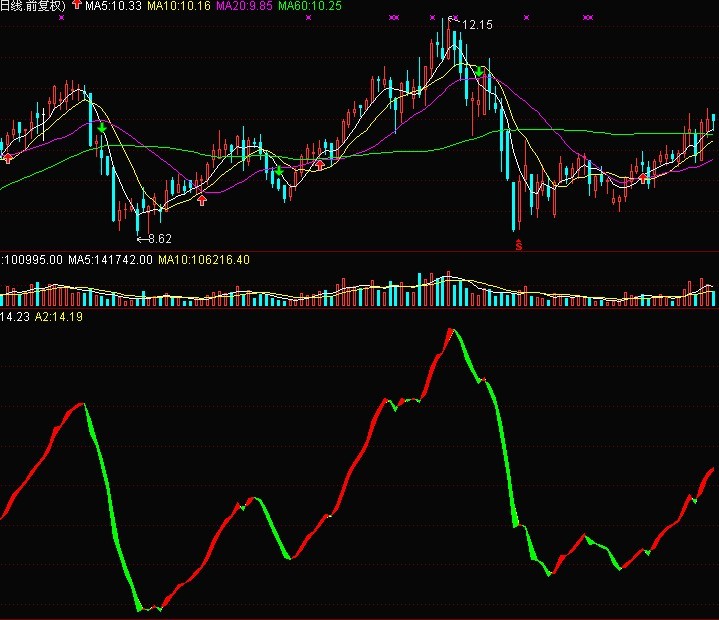Click the 14.23 indicator value
719x620 pixels.
tap(14, 317)
